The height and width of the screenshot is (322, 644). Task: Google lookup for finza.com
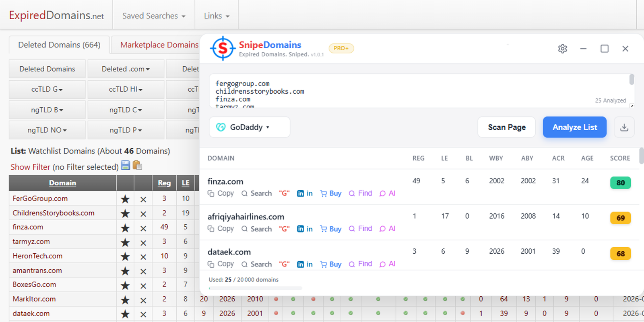click(x=284, y=193)
